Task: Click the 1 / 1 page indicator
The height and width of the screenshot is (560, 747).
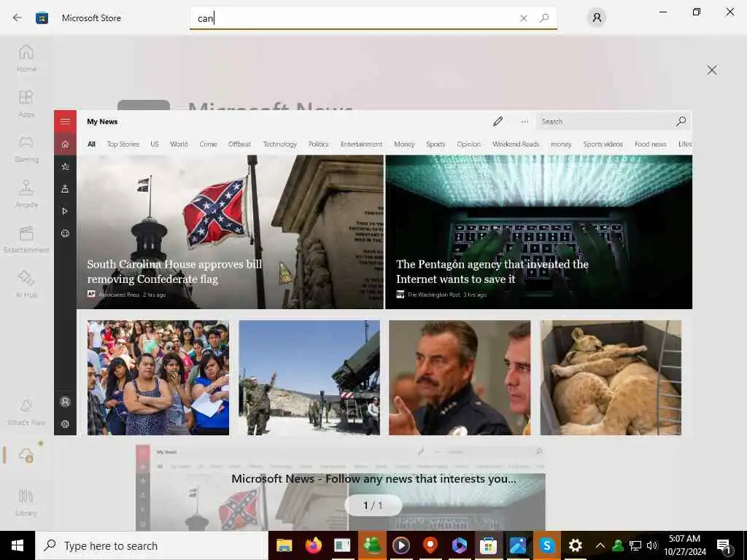Action: tap(373, 505)
